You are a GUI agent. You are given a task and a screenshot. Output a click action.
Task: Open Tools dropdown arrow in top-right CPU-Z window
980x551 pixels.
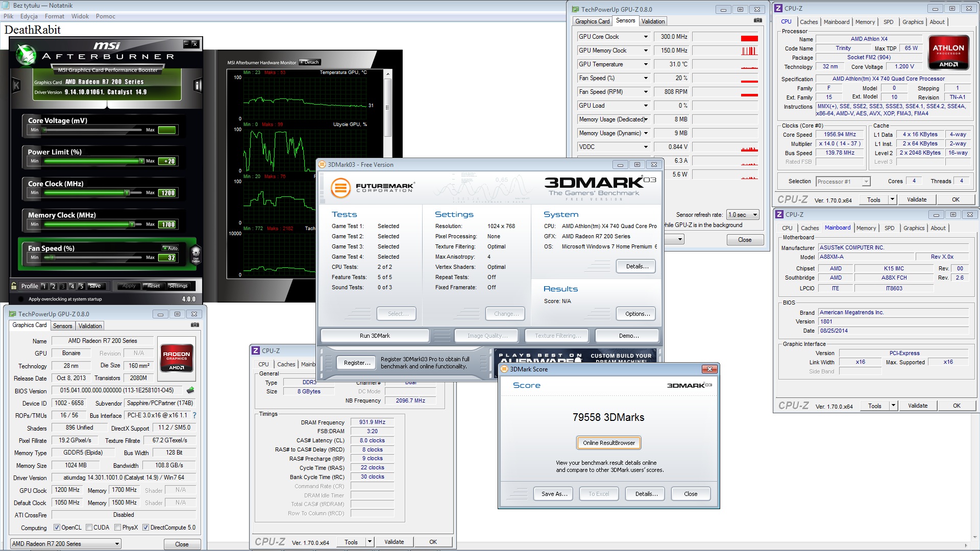pos(892,199)
